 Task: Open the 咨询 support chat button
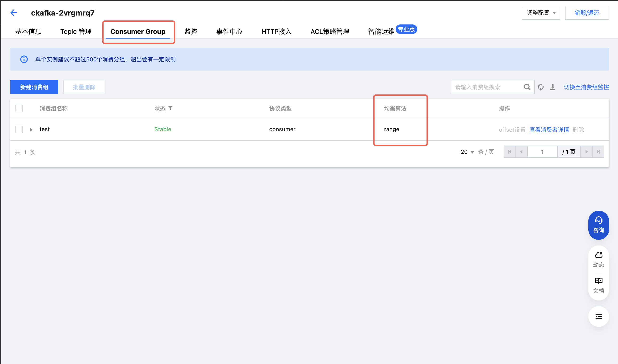coord(598,225)
